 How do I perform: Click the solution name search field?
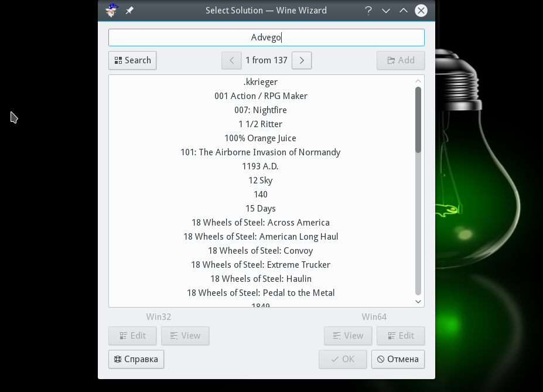coord(266,38)
